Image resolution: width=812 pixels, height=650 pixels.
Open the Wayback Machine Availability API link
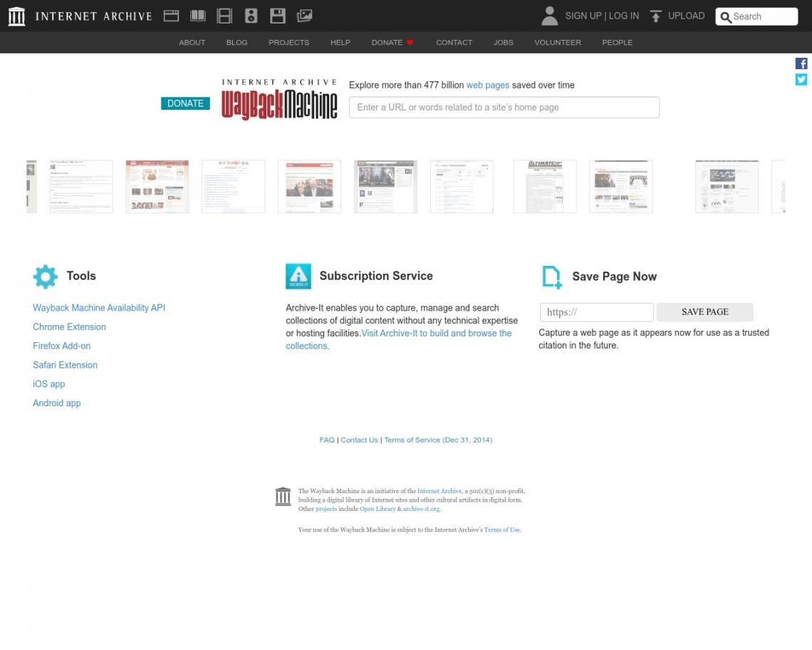point(99,308)
